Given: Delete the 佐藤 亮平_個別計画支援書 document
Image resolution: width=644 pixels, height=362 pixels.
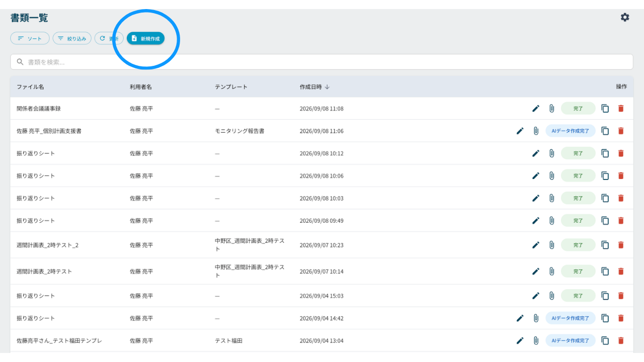Looking at the screenshot, I should point(621,131).
